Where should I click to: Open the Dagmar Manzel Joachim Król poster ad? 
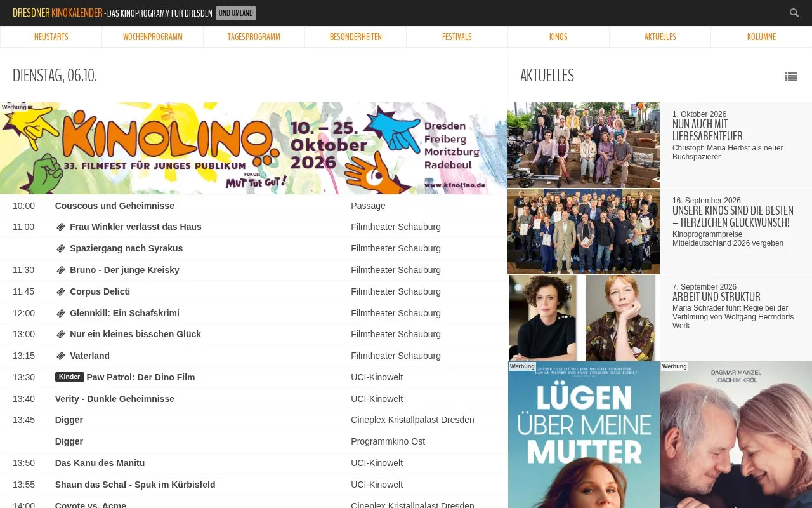736,435
